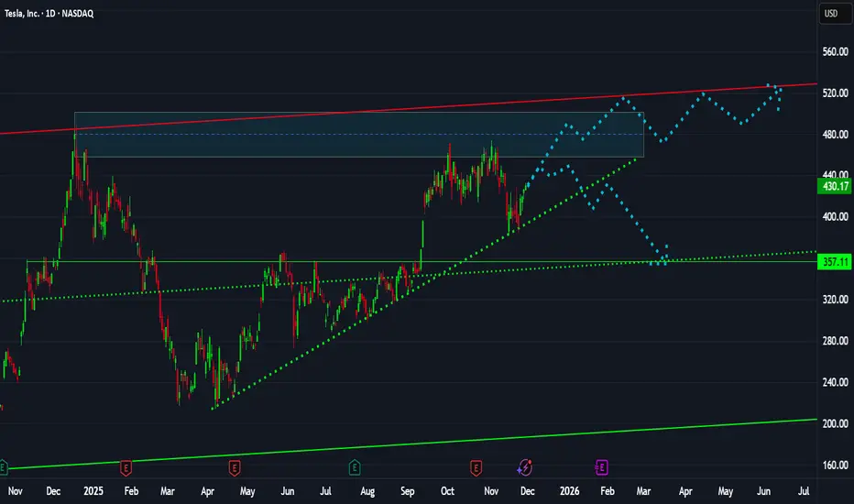
Task: Click the 430.17 current price label
Action: (x=835, y=186)
